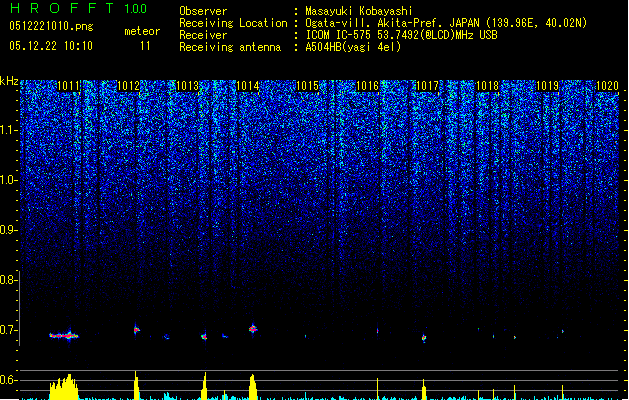Screen dimensions: 629x400
Task: Click the 0.6 kHz axis tick label
Action: pyautogui.click(x=8, y=380)
